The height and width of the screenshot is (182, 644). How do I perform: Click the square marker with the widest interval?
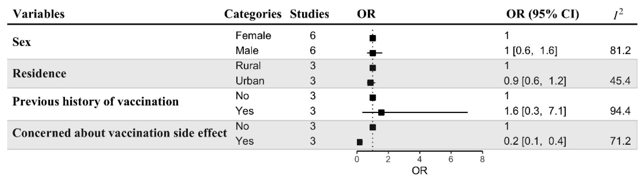tap(381, 112)
